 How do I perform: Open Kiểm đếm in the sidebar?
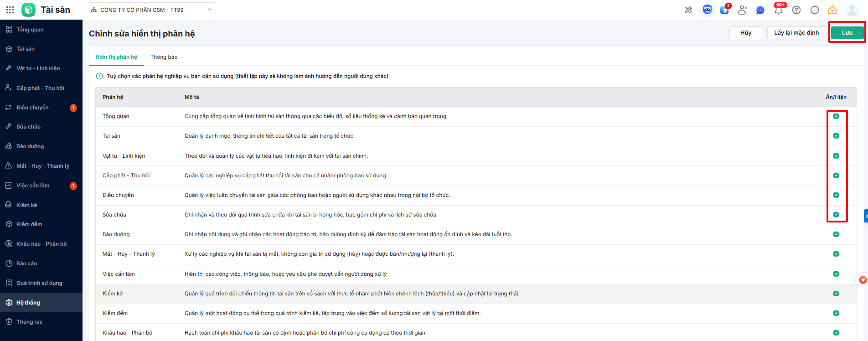pos(41,224)
